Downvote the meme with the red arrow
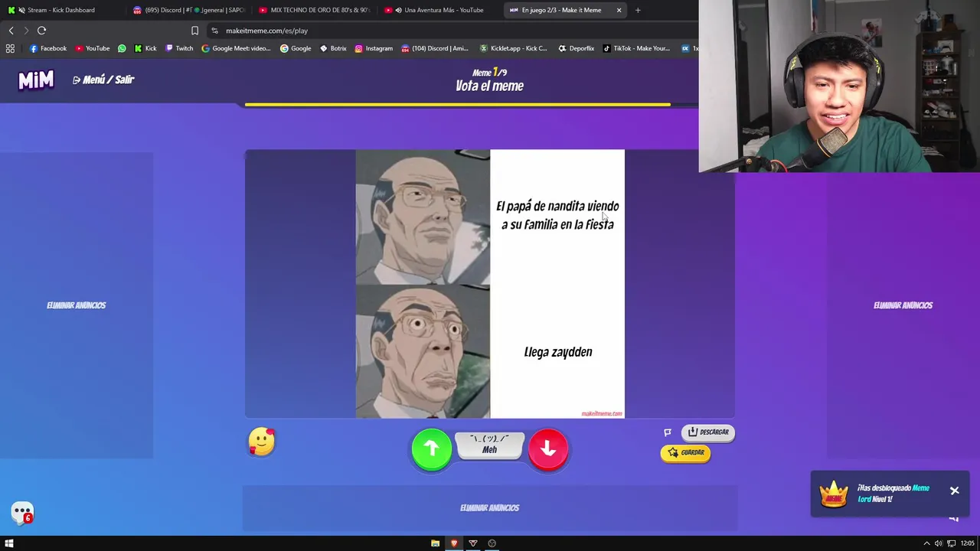 click(547, 449)
